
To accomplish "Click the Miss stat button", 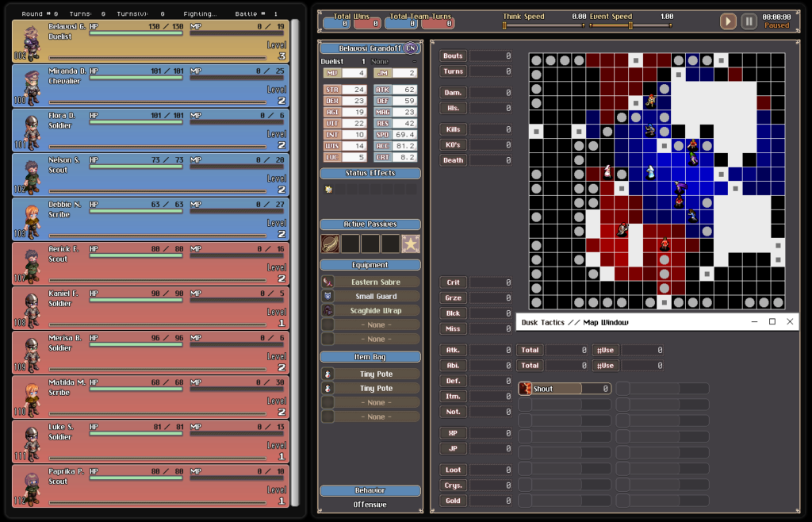I will coord(453,329).
